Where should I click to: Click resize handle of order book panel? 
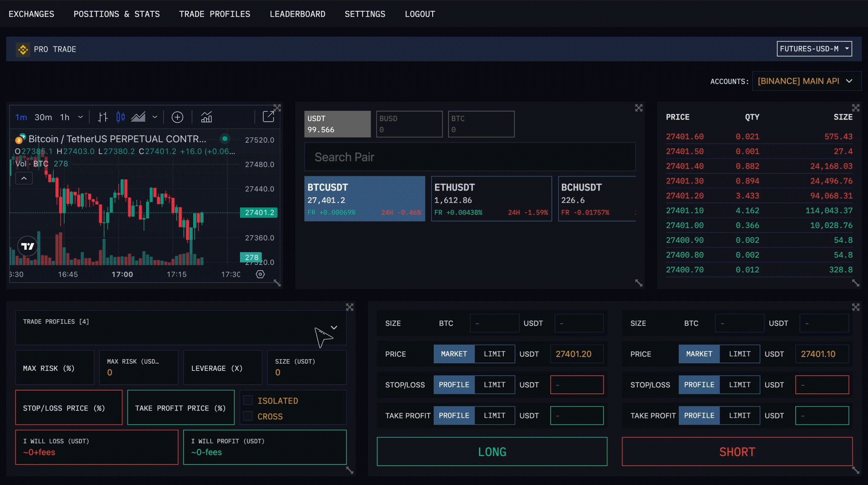(856, 283)
